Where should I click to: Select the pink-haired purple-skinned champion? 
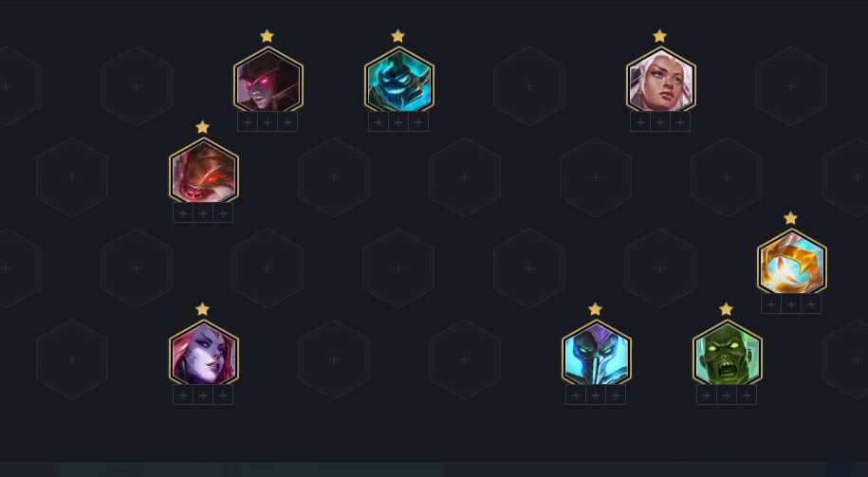(x=204, y=353)
